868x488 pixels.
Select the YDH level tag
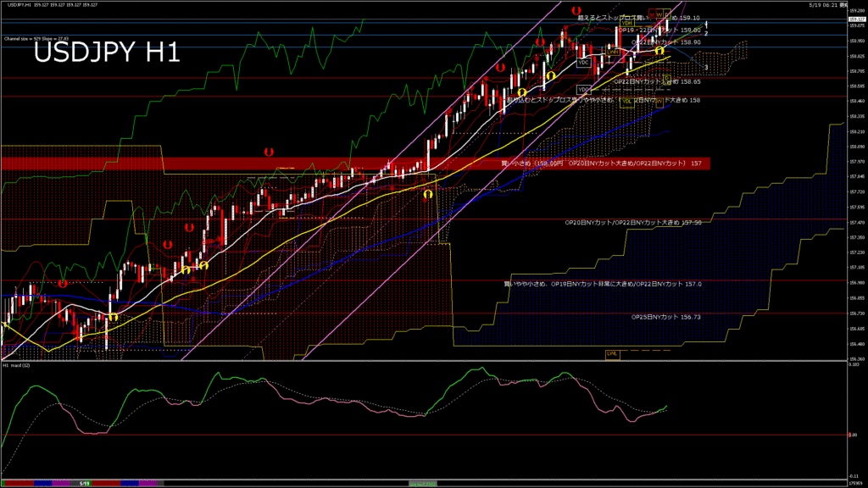click(626, 23)
